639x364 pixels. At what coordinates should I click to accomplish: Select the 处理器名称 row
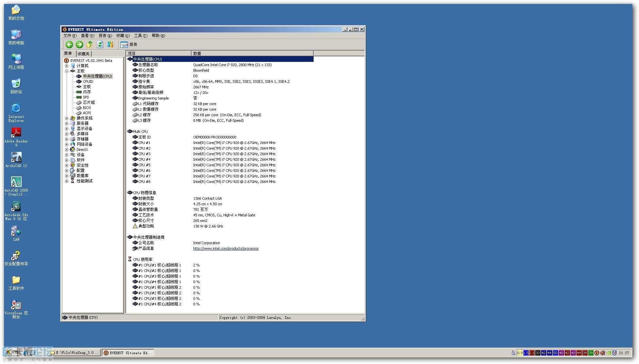pyautogui.click(x=220, y=65)
